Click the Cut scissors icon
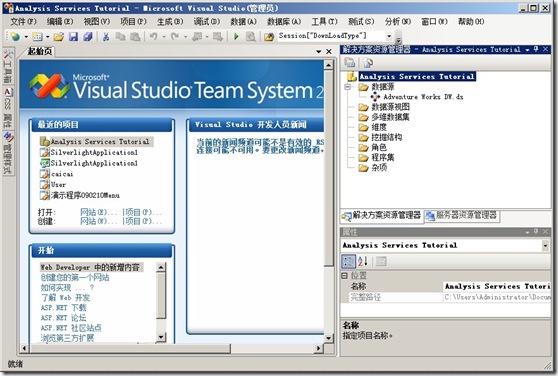558x376 pixels. 106,36
